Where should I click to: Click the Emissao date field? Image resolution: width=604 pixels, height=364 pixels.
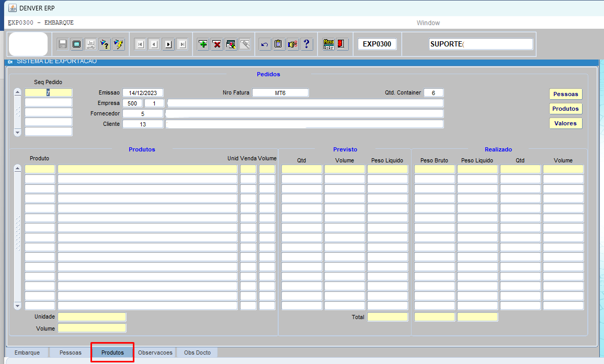point(143,93)
